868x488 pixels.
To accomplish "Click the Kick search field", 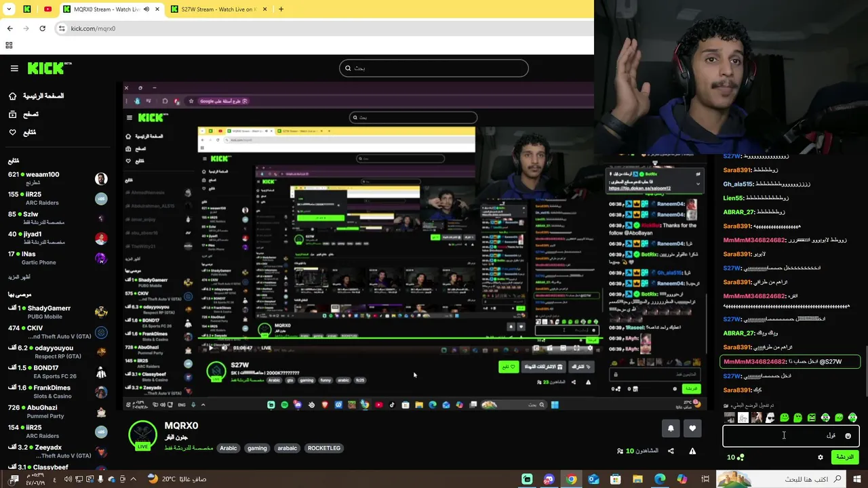I will coord(434,68).
